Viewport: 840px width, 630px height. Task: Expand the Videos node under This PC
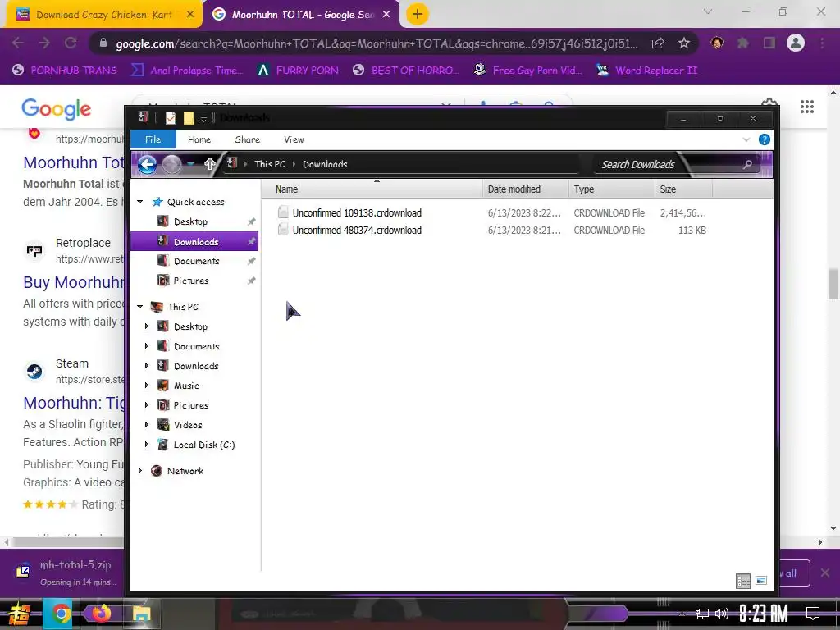(147, 424)
